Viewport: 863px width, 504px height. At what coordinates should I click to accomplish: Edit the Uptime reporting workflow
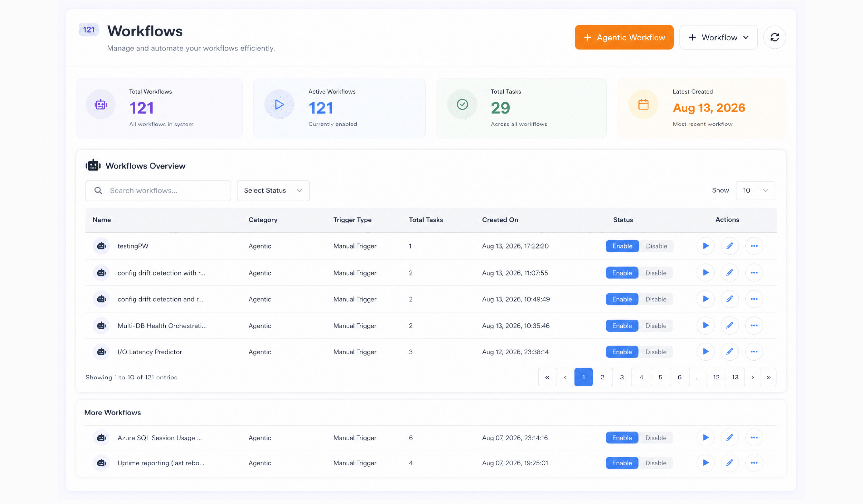click(x=730, y=463)
